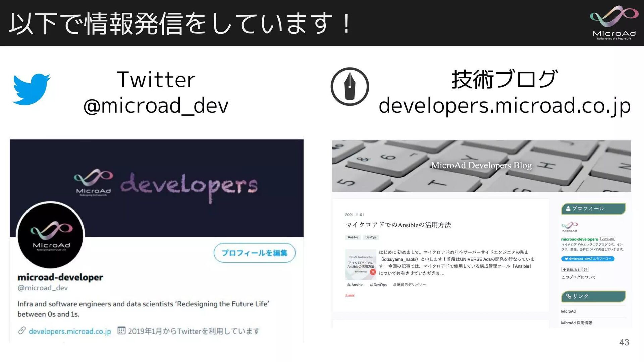Click the MicroAd Developers Blog header title
The image size is (644, 362).
[x=481, y=165]
